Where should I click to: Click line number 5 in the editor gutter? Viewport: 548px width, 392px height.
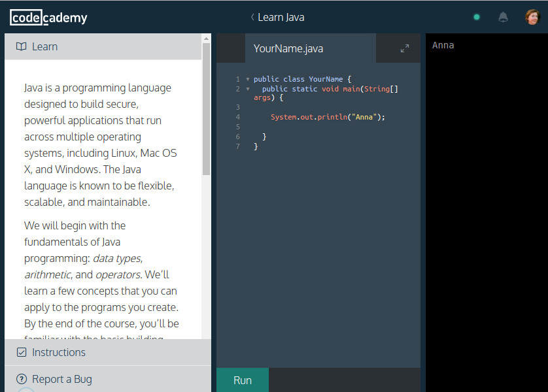coord(237,127)
